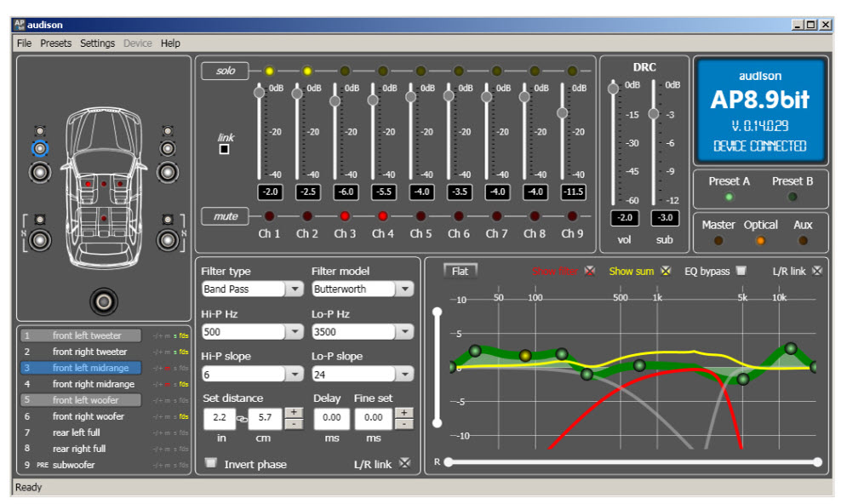The image size is (847, 504).
Task: Open the Lo-P slope dropdown
Action: tap(405, 375)
